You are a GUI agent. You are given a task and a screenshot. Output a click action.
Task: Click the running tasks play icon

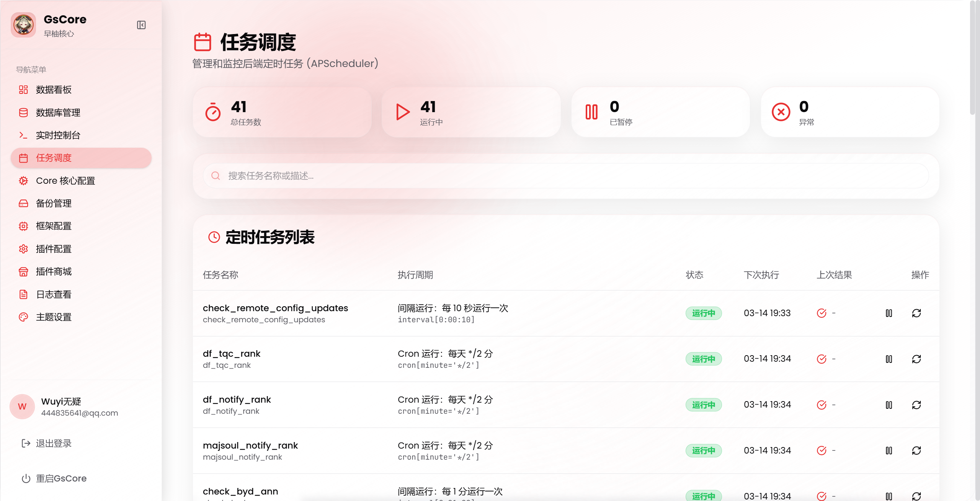[x=402, y=112]
